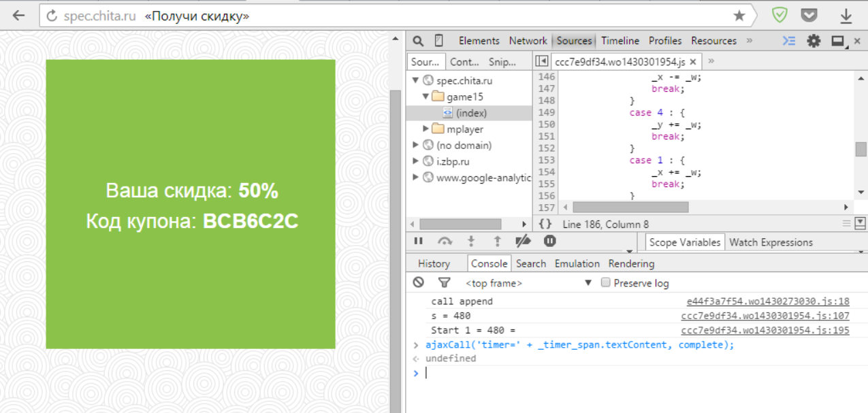The height and width of the screenshot is (413, 868).
Task: Open the top frame context dropdown
Action: click(x=588, y=283)
